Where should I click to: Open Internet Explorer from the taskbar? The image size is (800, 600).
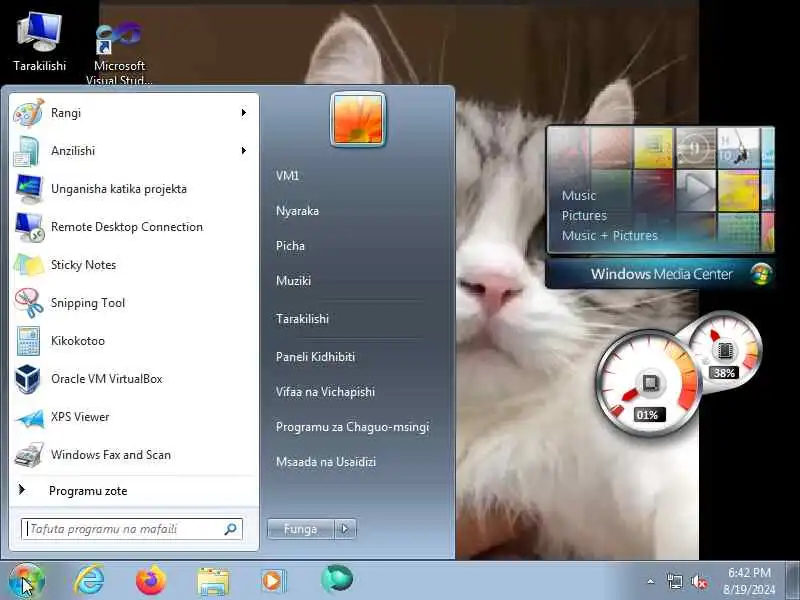[x=89, y=580]
